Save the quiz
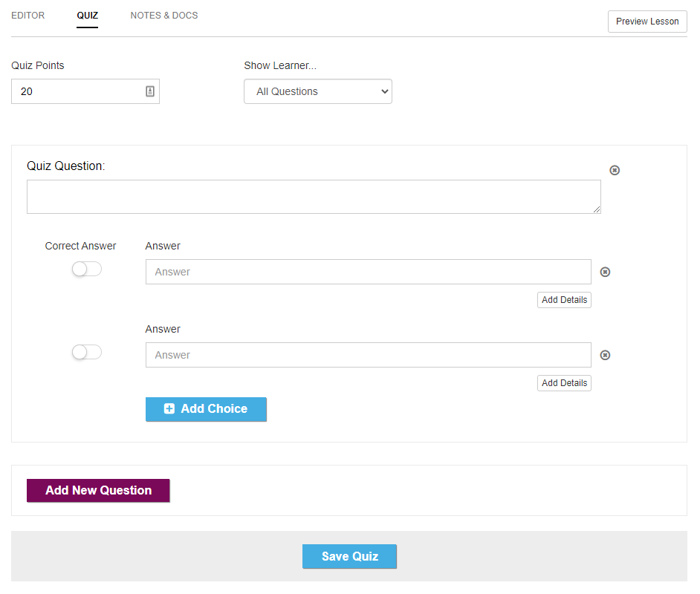 [349, 556]
